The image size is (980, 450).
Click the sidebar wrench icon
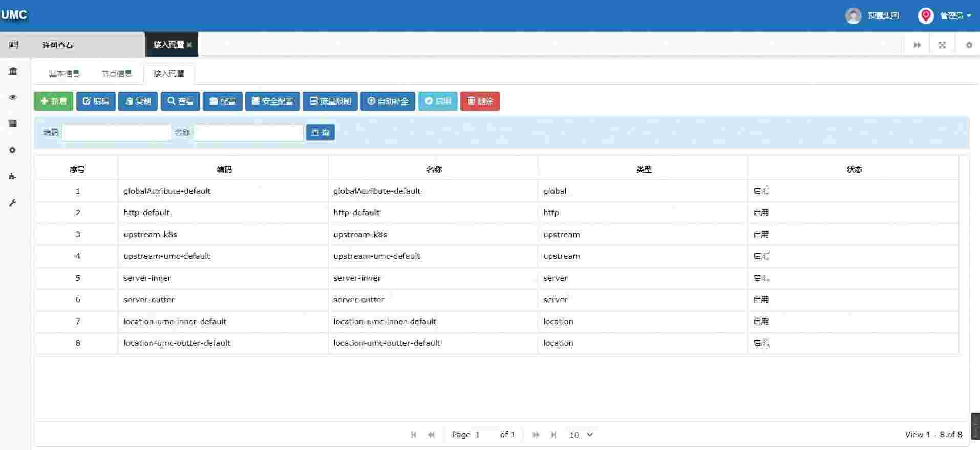13,203
